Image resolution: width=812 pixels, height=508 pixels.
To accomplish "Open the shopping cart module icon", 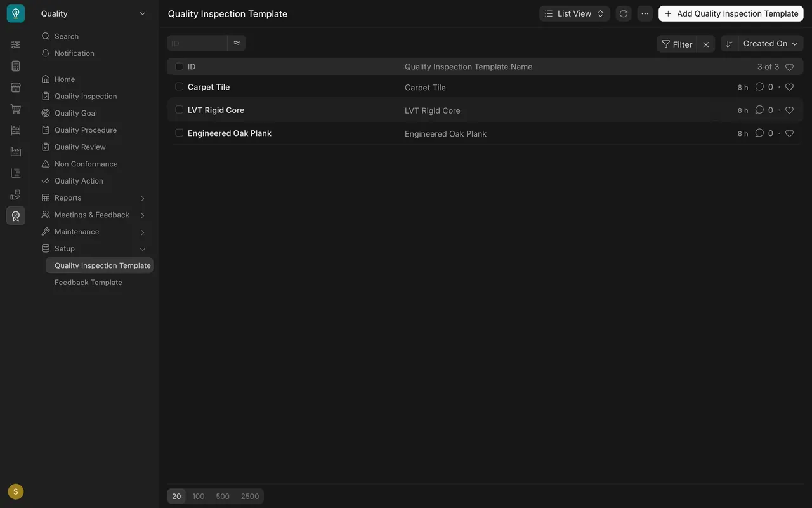I will [16, 109].
